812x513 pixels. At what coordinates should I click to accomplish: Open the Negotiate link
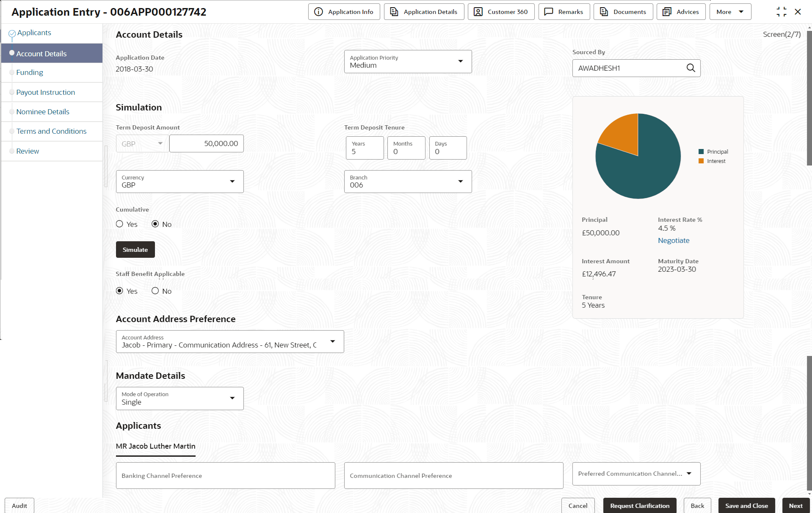click(673, 240)
